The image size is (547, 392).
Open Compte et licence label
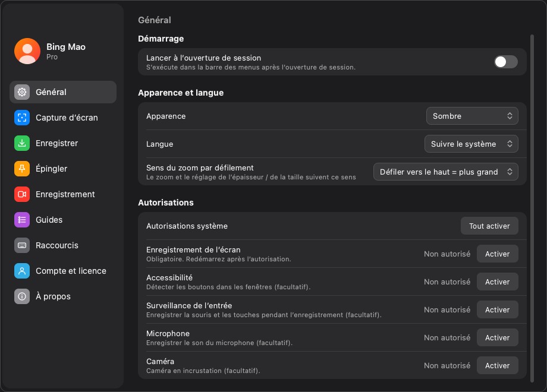[71, 271]
